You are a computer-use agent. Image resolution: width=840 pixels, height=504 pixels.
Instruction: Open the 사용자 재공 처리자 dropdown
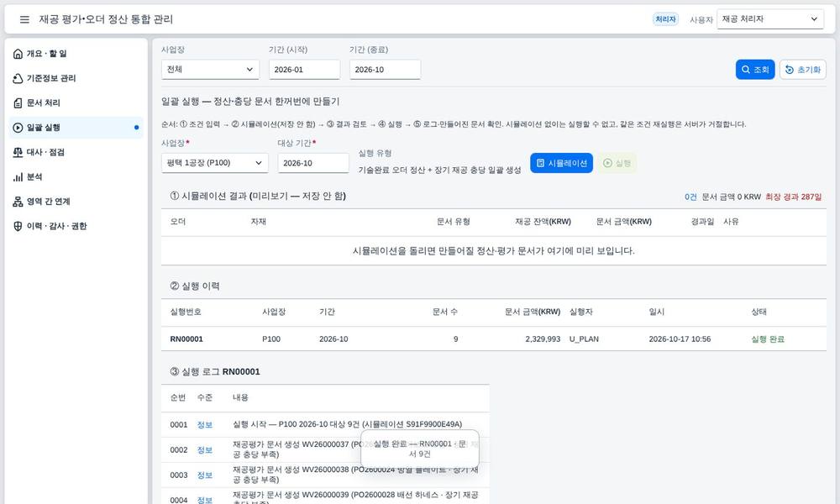769,19
